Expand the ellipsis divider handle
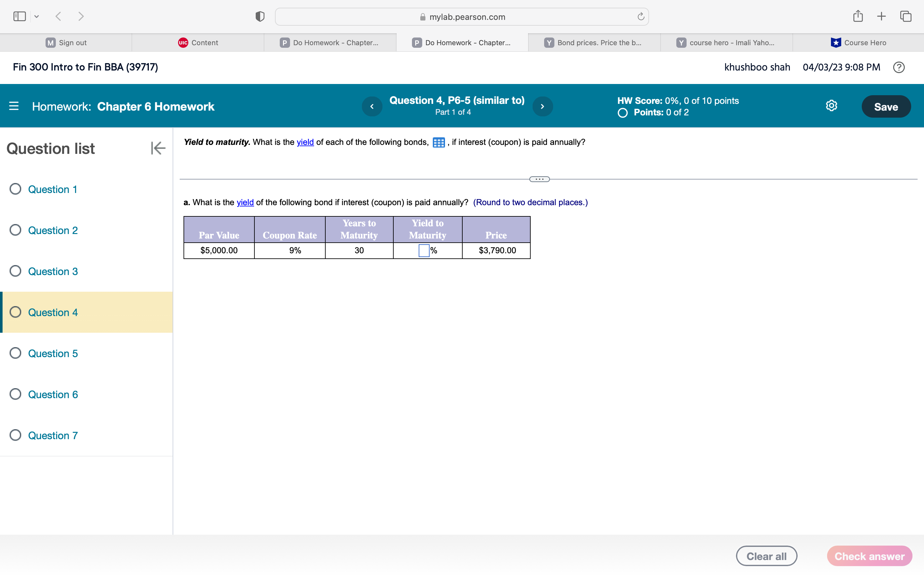This screenshot has height=577, width=924. point(539,179)
